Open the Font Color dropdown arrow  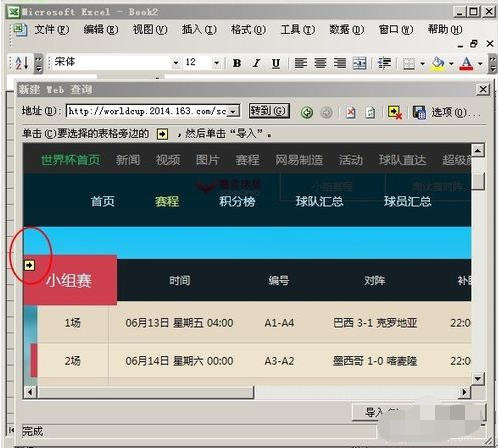click(x=480, y=63)
